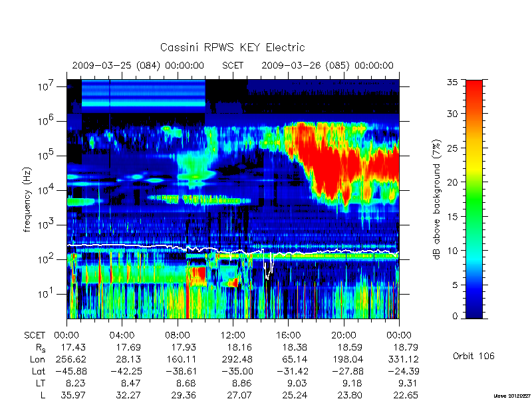Click the rainbow color scale bar

pos(474,199)
